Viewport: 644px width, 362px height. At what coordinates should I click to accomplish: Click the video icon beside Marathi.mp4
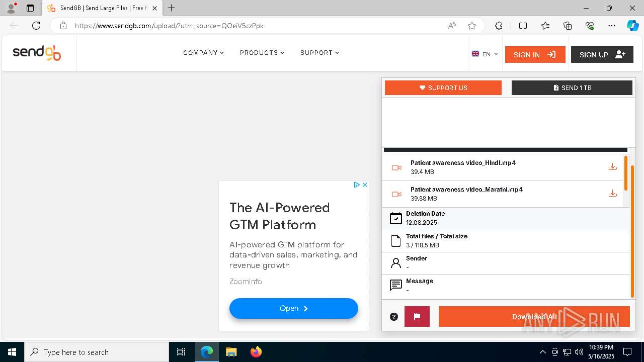[x=396, y=194]
